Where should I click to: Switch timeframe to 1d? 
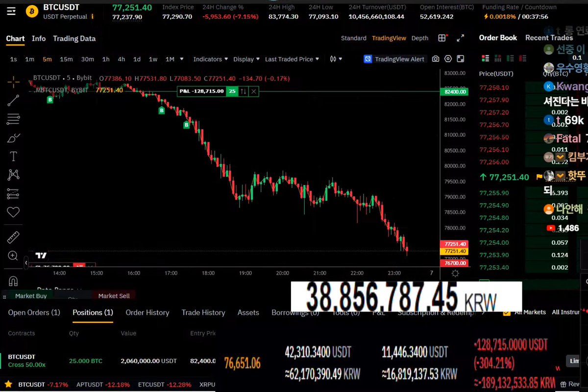[137, 59]
